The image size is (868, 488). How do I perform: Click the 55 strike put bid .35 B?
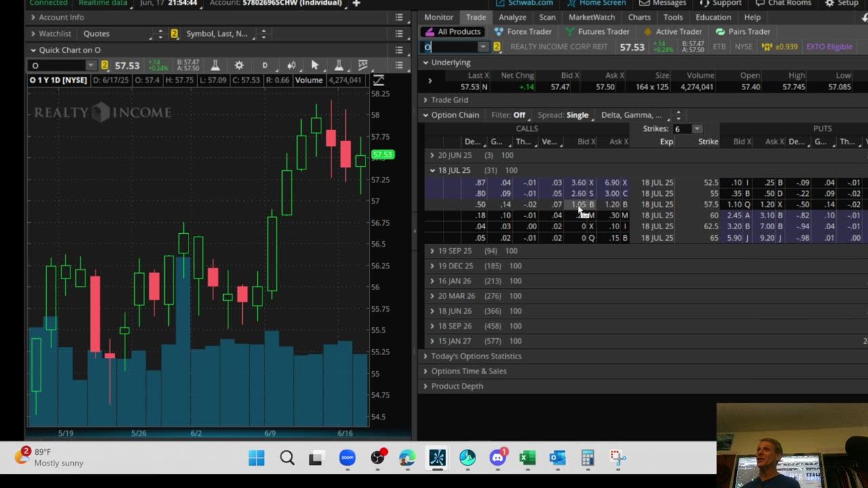click(x=741, y=193)
